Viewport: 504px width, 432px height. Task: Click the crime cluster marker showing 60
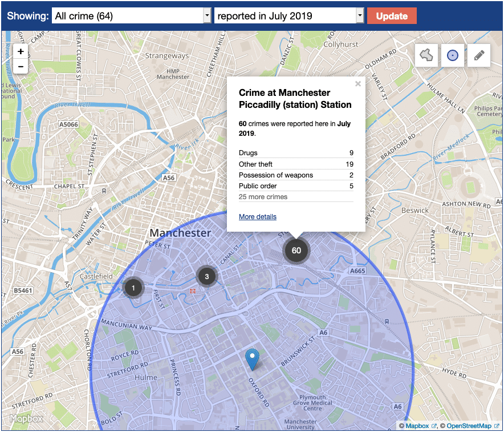click(x=296, y=250)
